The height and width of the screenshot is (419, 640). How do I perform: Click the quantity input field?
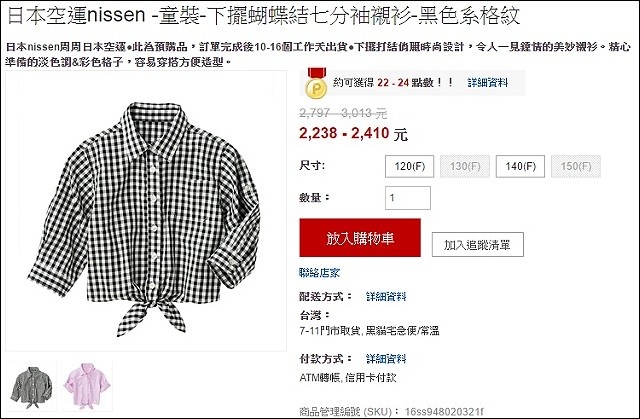click(x=408, y=198)
